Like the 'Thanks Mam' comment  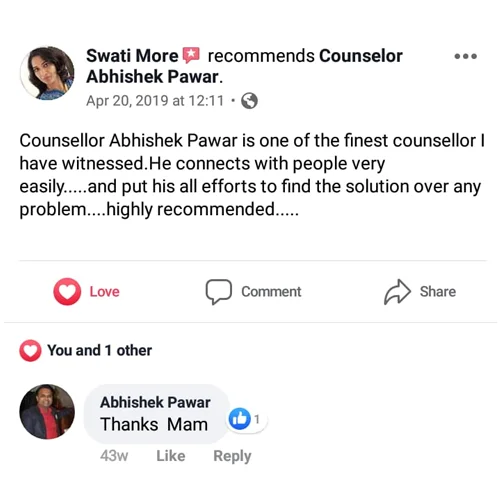[171, 456]
